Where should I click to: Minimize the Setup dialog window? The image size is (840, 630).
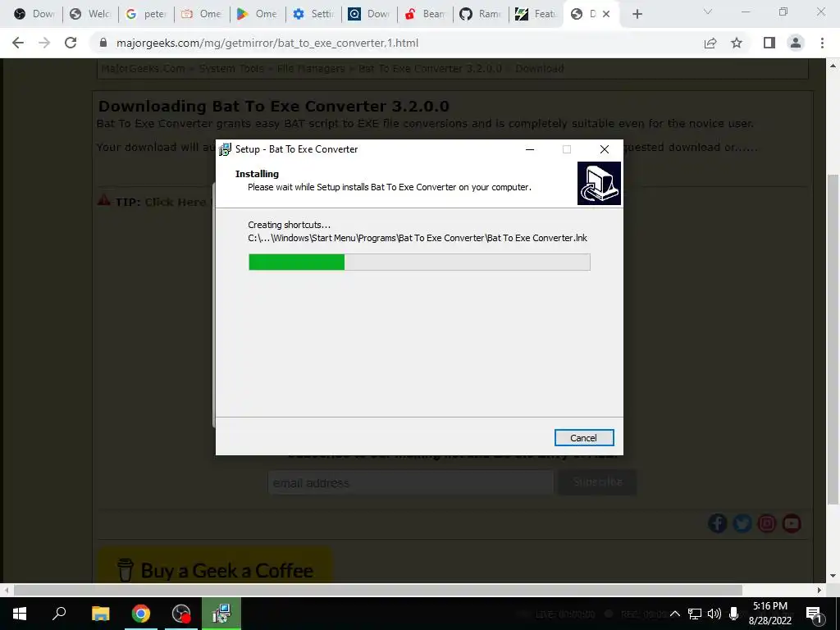coord(530,149)
